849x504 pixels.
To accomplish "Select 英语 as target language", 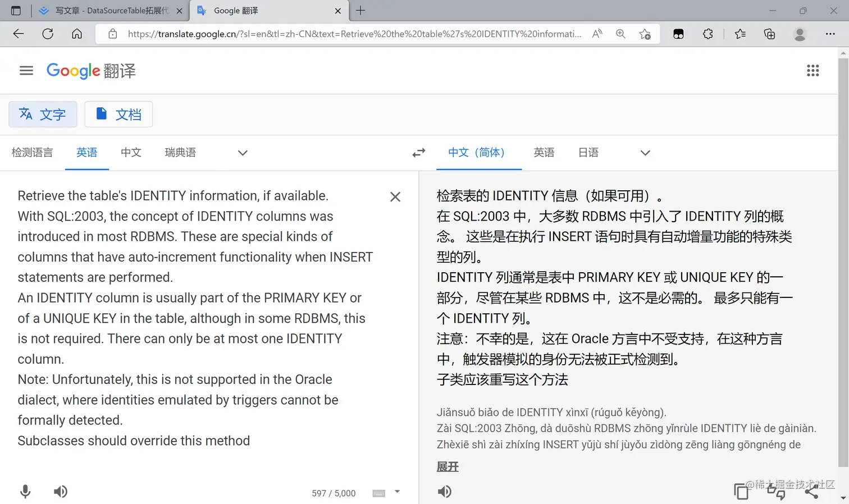I will point(544,153).
